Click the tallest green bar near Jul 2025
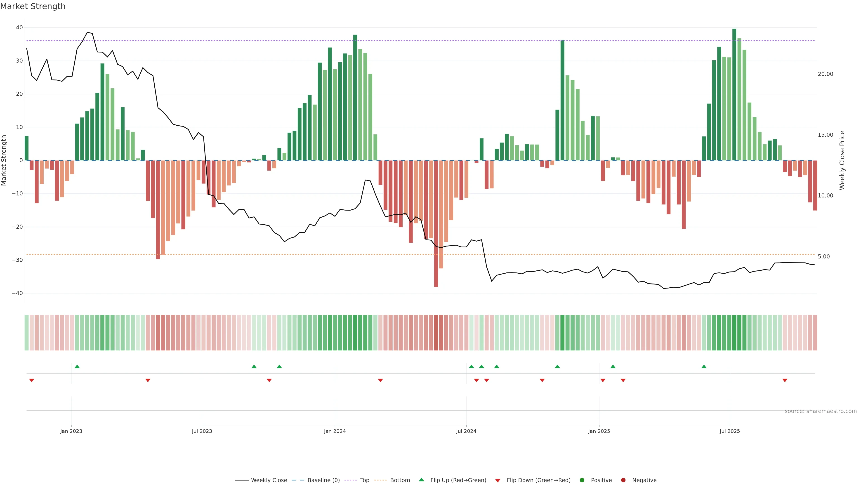 [x=734, y=94]
